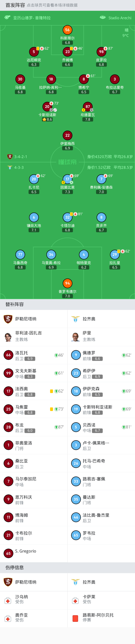Open coach 萨里 profile photo
135x644 pixels.
tap(75, 337)
